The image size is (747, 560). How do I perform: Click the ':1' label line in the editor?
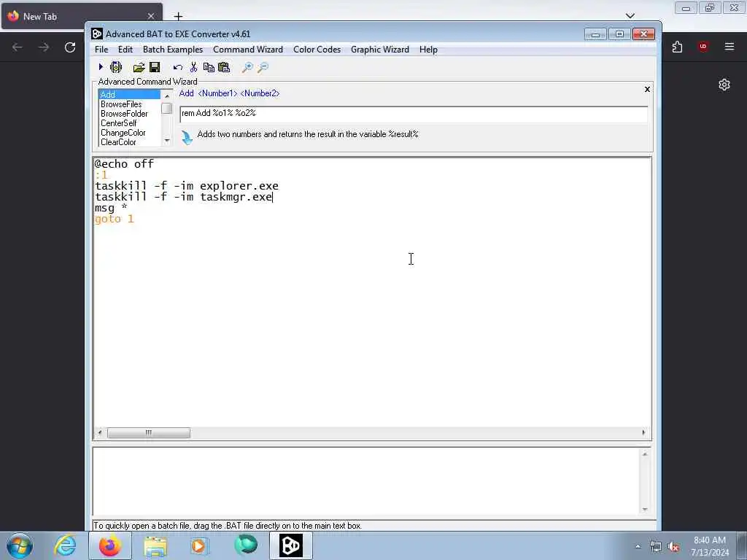[101, 175]
